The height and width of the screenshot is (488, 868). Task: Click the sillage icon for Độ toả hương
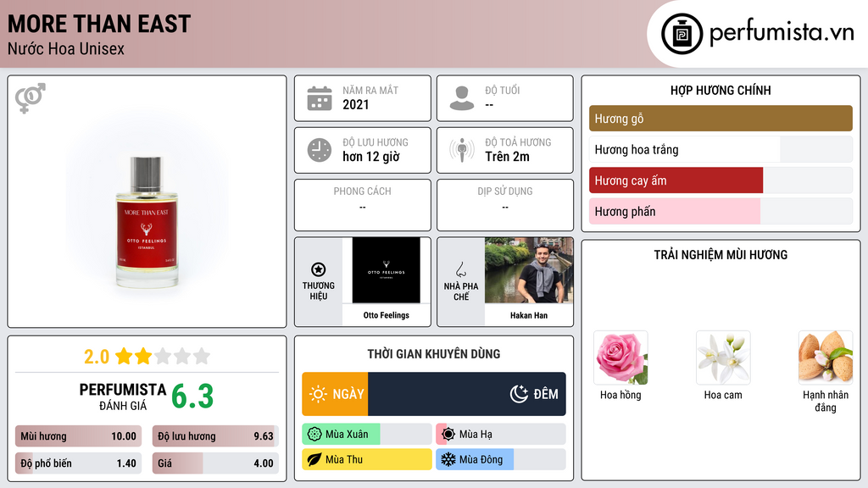462,150
